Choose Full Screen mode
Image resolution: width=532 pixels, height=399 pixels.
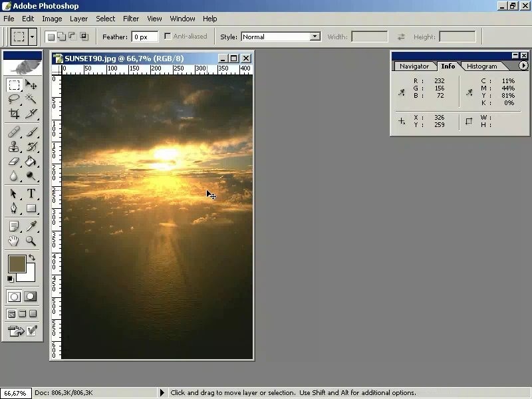click(x=33, y=314)
